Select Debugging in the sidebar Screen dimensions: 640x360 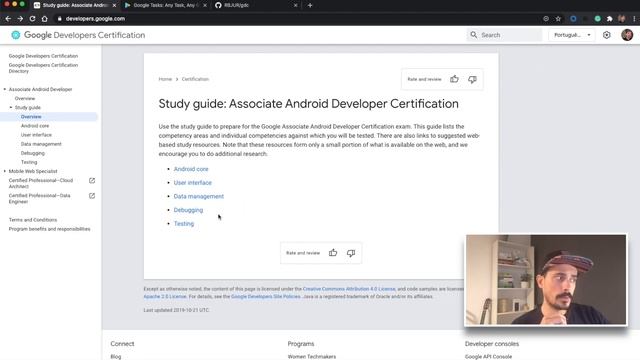tap(33, 153)
